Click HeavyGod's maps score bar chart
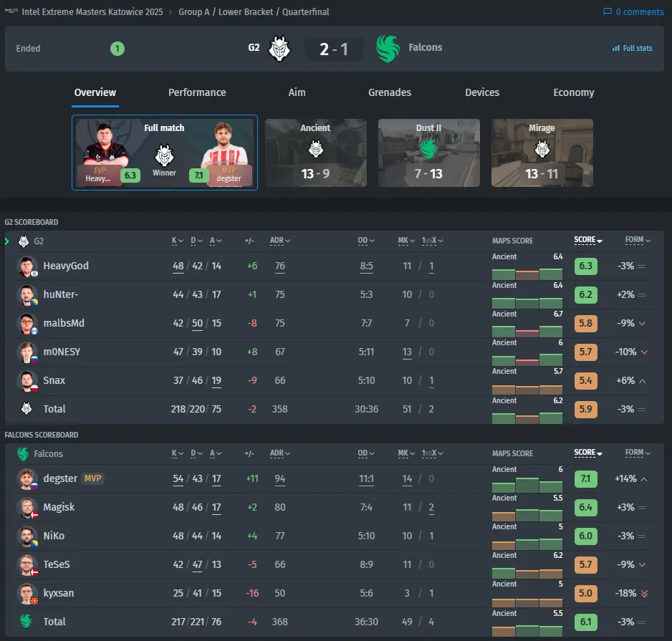Image resolution: width=672 pixels, height=641 pixels. (x=527, y=274)
